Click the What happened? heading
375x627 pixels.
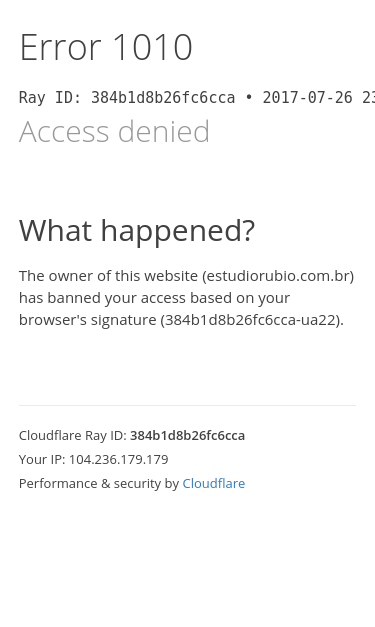(137, 231)
